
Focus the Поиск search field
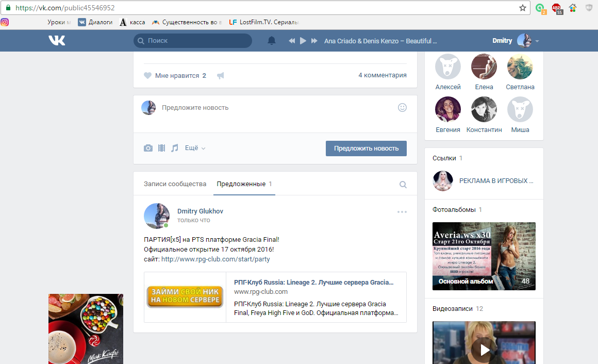tap(193, 40)
